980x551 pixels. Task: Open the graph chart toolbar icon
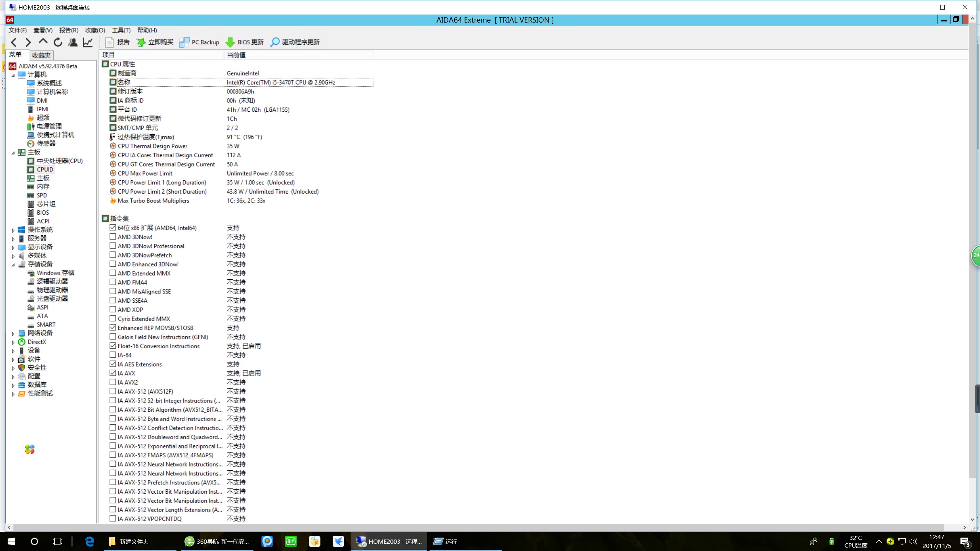pyautogui.click(x=88, y=42)
